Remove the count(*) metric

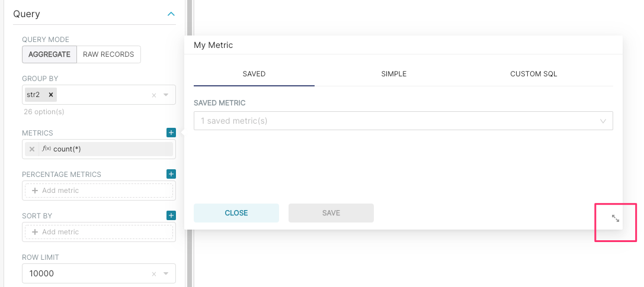pyautogui.click(x=31, y=149)
